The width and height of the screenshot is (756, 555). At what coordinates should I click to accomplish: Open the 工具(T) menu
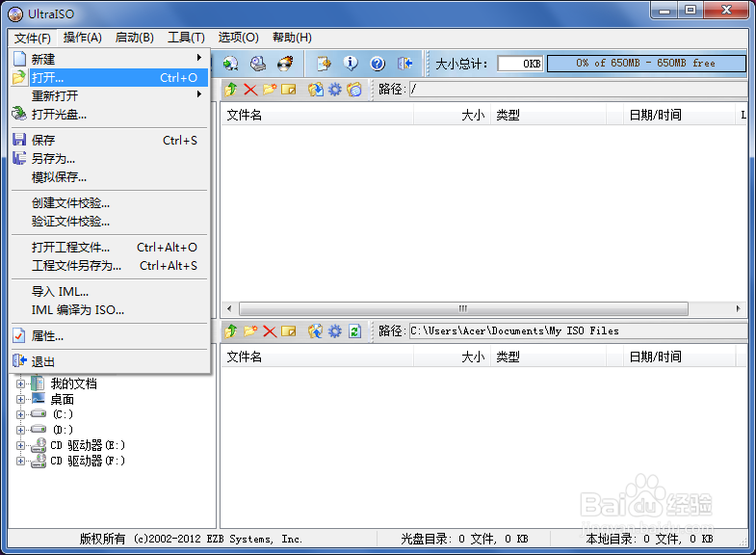(186, 38)
